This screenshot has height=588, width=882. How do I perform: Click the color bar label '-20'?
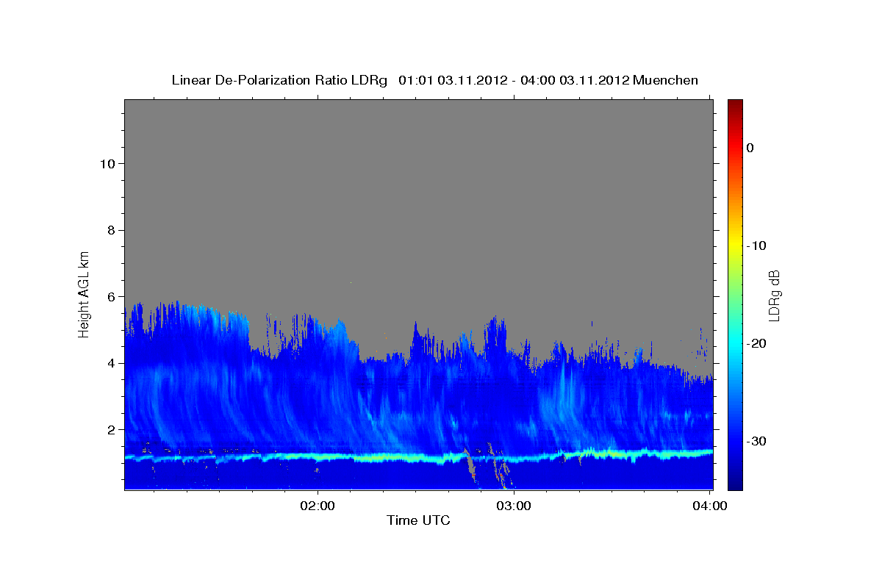[x=756, y=343]
